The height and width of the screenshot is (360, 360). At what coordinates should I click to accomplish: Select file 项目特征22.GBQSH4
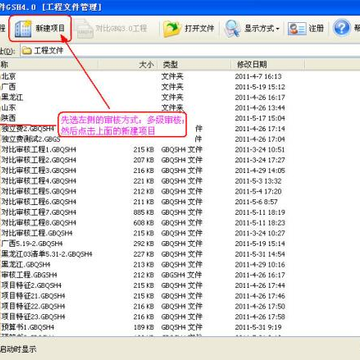click(x=33, y=306)
